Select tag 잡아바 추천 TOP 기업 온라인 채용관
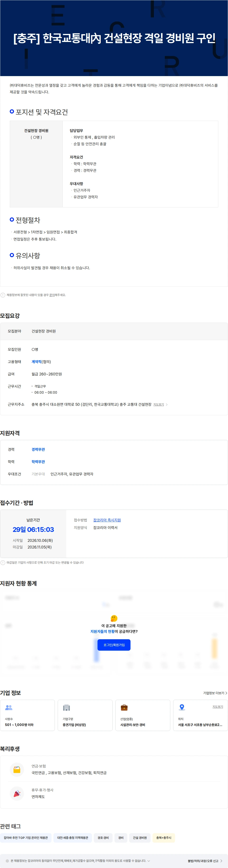The width and height of the screenshot is (228, 868). (26, 838)
